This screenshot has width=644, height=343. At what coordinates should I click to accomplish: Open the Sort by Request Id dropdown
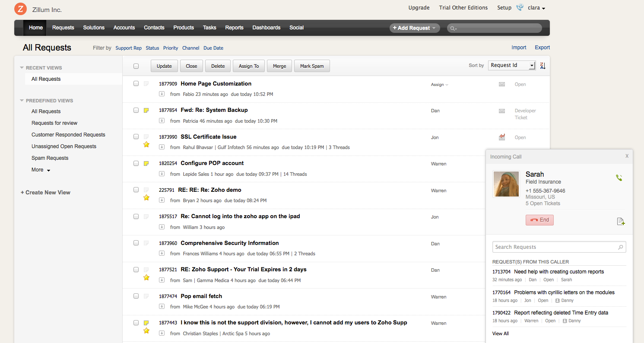512,65
